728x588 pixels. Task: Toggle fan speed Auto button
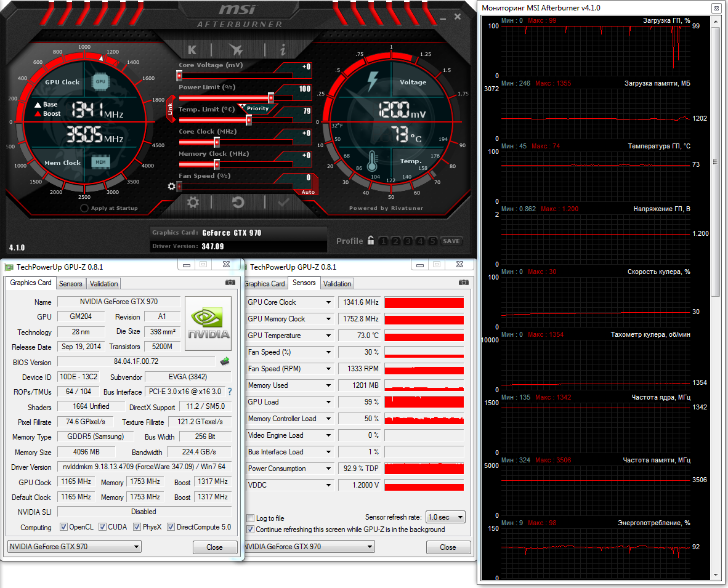[308, 191]
